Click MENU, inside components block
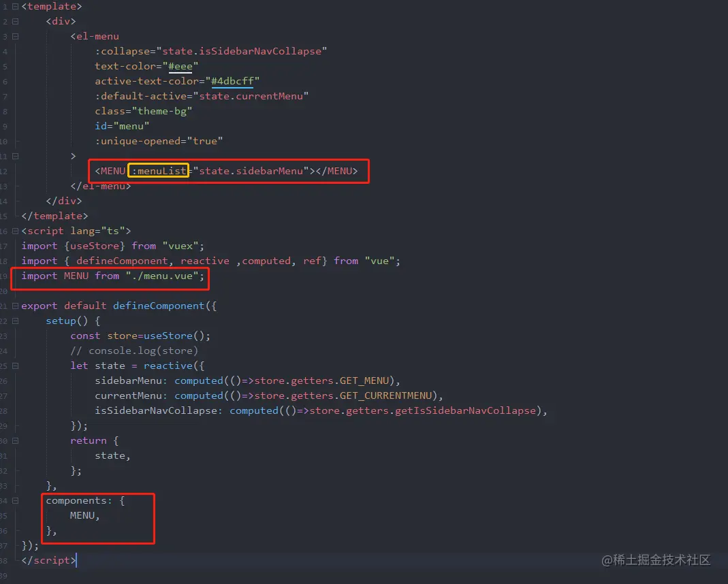Image resolution: width=728 pixels, height=584 pixels. 85,516
